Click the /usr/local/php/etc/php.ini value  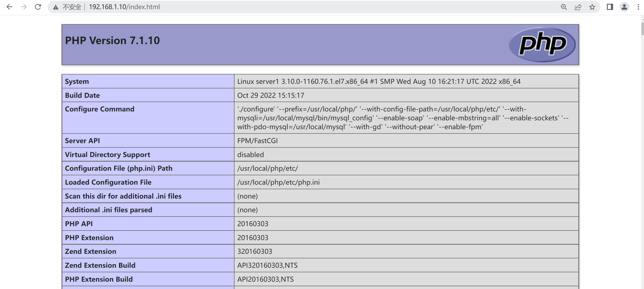click(x=279, y=182)
